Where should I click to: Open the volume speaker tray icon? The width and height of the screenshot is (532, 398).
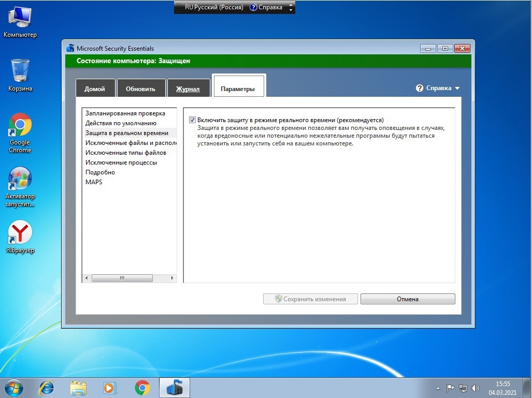476,388
